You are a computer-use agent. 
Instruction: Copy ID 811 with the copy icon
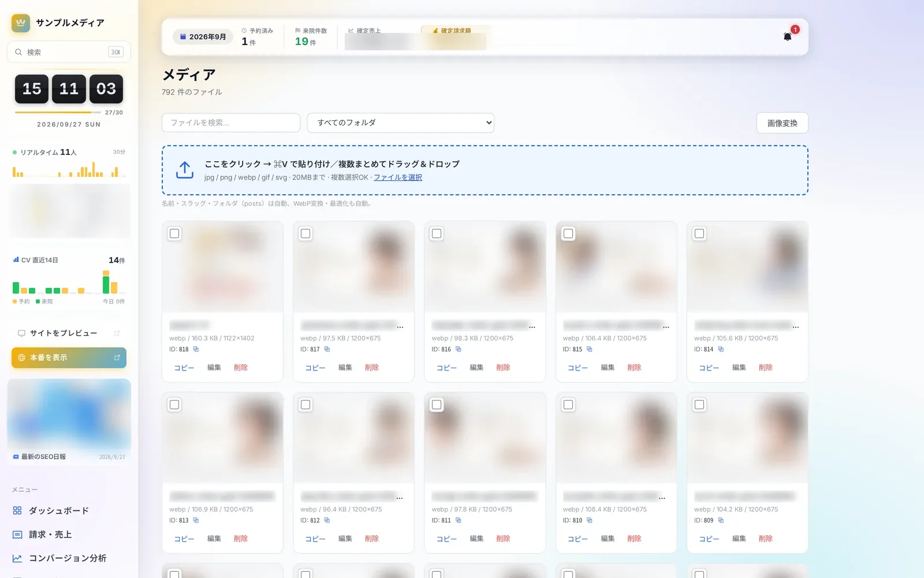click(459, 520)
